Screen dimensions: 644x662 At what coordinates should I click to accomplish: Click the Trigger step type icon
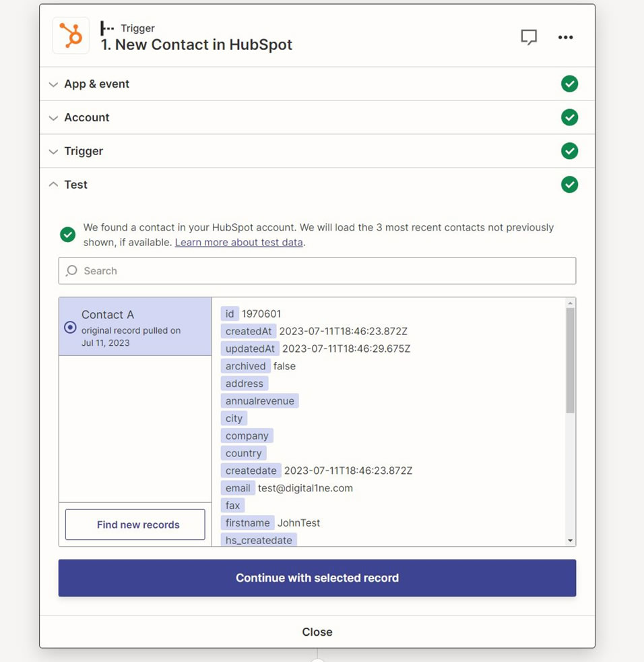click(106, 28)
